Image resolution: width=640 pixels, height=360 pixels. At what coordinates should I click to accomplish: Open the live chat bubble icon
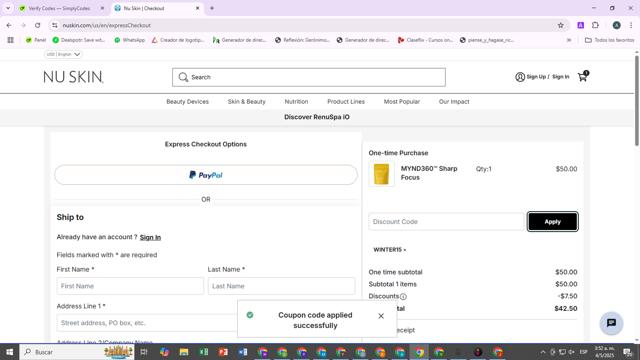click(x=611, y=323)
